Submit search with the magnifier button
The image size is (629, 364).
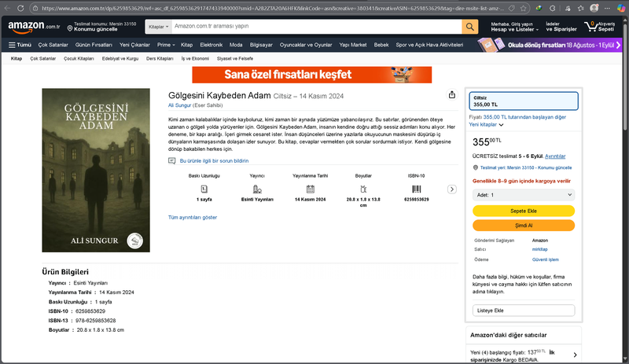[469, 27]
